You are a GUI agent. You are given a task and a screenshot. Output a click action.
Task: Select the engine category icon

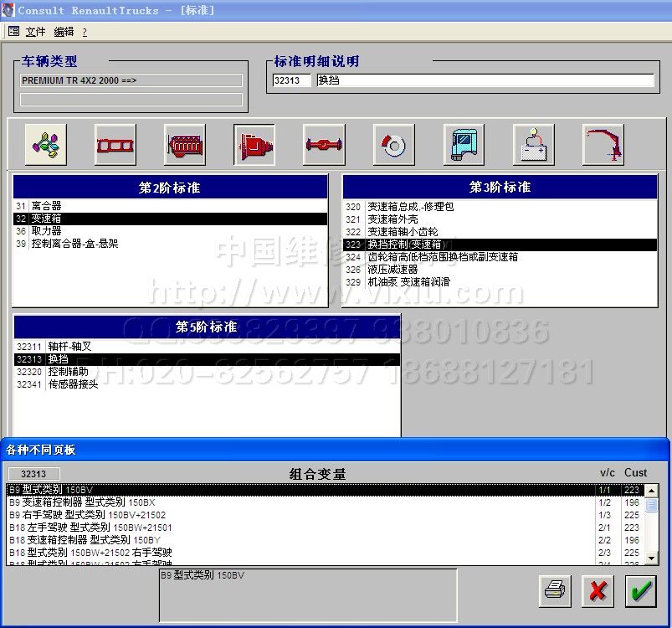coord(185,145)
